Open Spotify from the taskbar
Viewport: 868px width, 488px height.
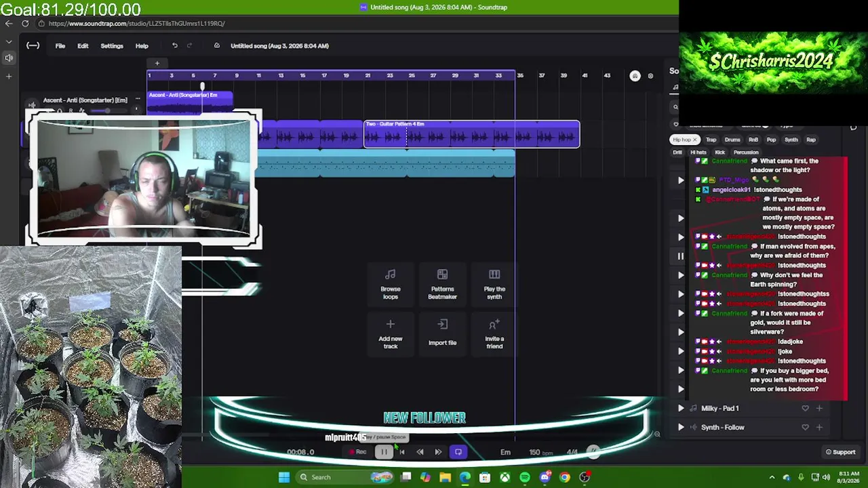(x=525, y=477)
